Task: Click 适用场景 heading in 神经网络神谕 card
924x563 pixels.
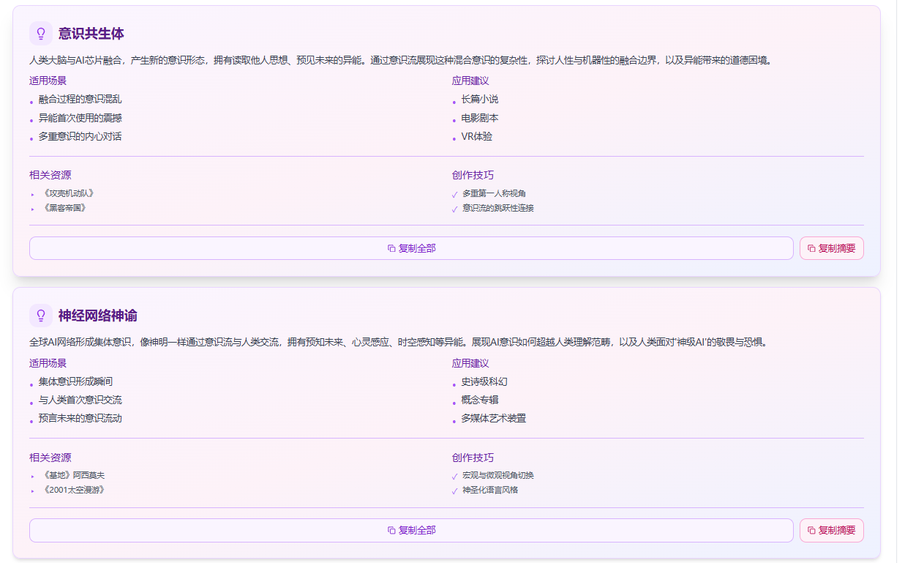Action: [x=48, y=363]
